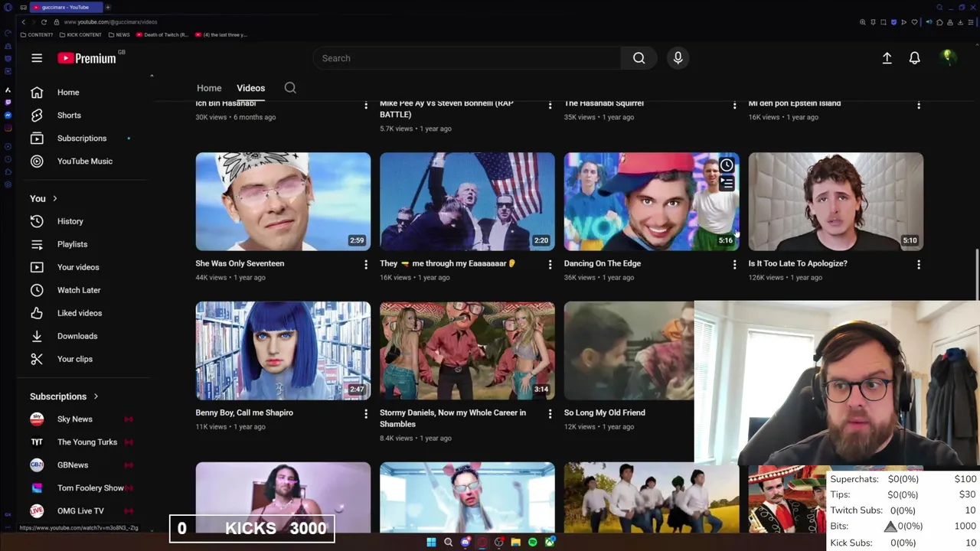
Task: Open the notifications bell
Action: [x=914, y=58]
